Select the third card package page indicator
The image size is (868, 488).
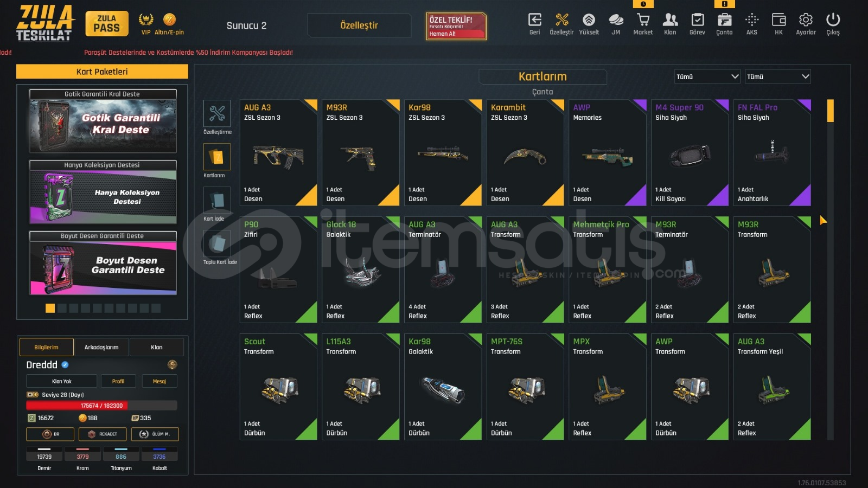point(74,308)
